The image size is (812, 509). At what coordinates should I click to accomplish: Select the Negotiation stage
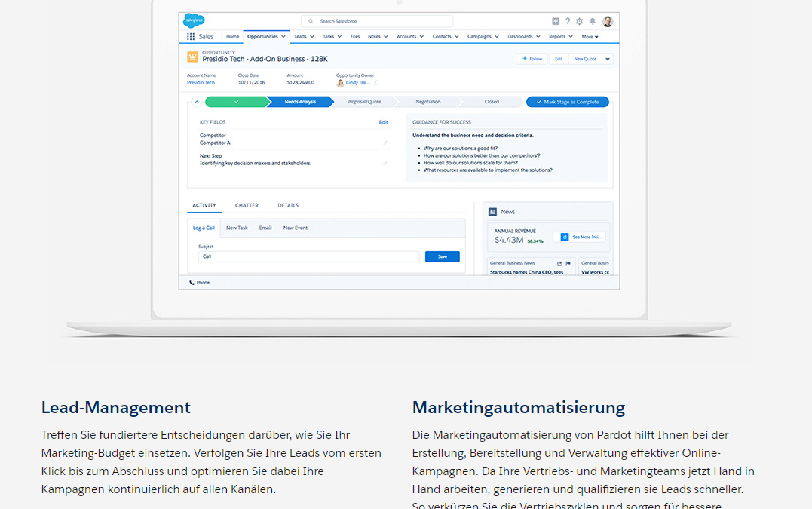coord(428,102)
